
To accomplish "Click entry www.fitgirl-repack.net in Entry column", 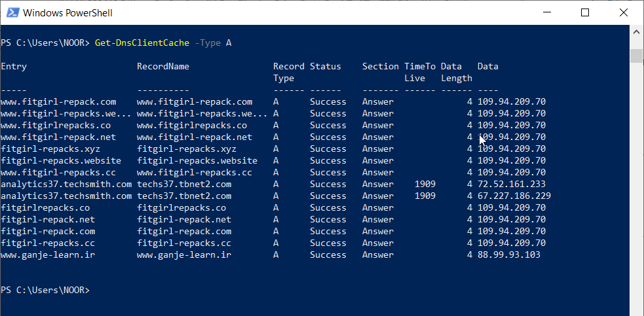I will point(59,137).
